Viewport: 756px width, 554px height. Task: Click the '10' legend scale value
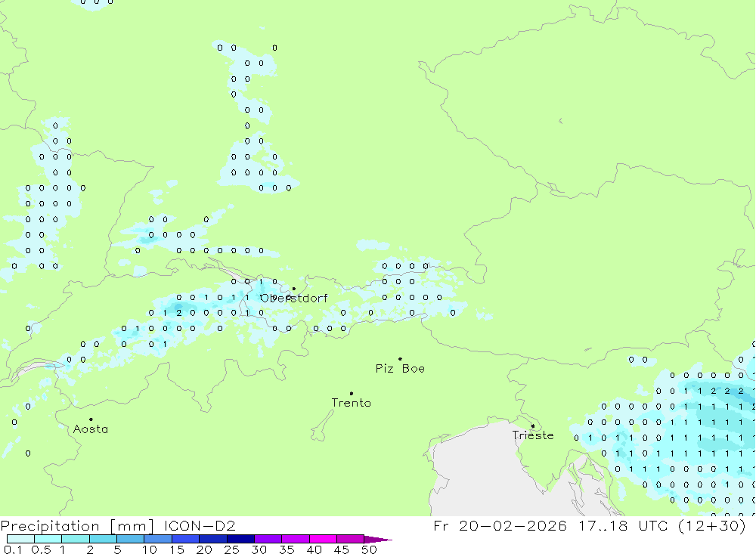coord(150,549)
